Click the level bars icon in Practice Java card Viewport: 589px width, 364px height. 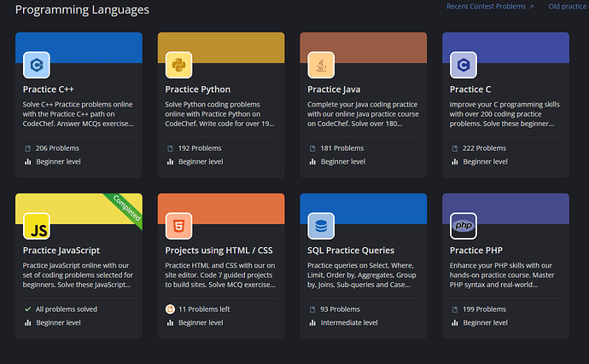312,162
